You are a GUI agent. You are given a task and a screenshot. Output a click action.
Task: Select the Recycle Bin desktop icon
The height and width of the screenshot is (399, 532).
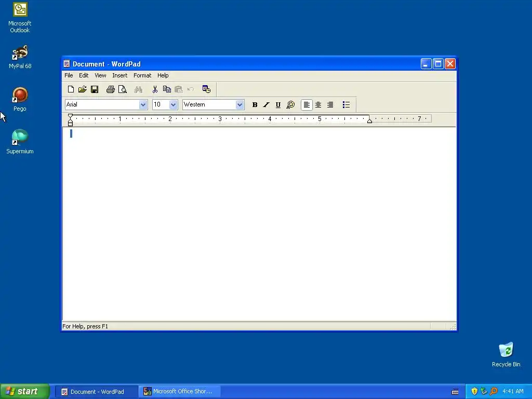(x=506, y=354)
